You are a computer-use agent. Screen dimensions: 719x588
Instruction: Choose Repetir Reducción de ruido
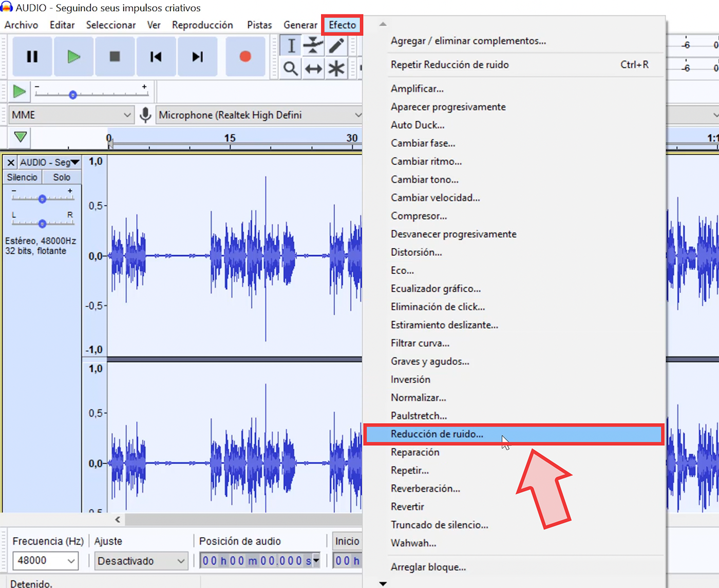coord(514,65)
